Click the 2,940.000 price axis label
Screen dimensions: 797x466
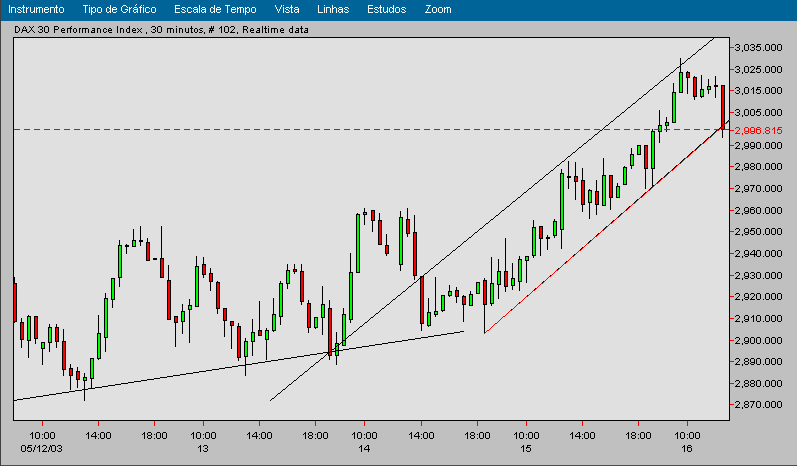pos(758,253)
